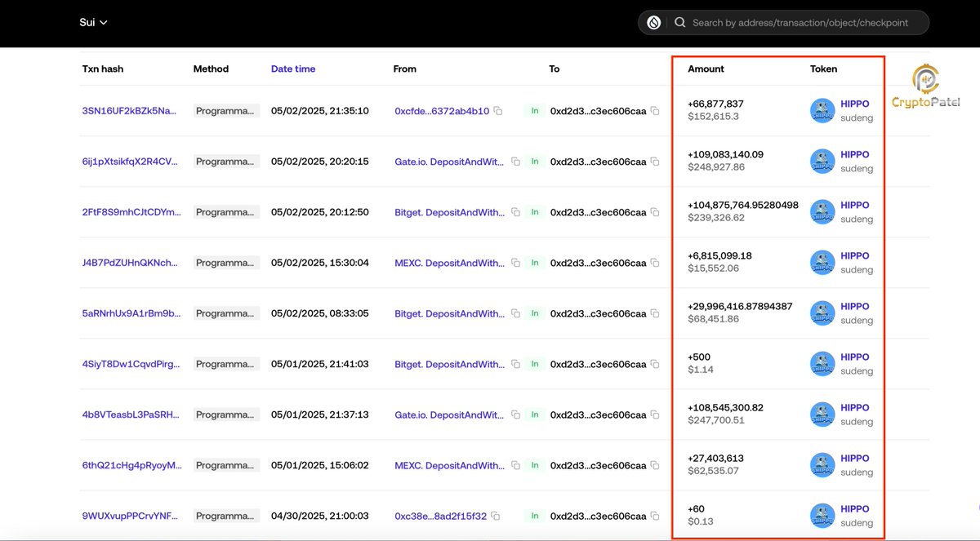The height and width of the screenshot is (541, 980).
Task: Click the Amount column header
Action: [x=706, y=69]
